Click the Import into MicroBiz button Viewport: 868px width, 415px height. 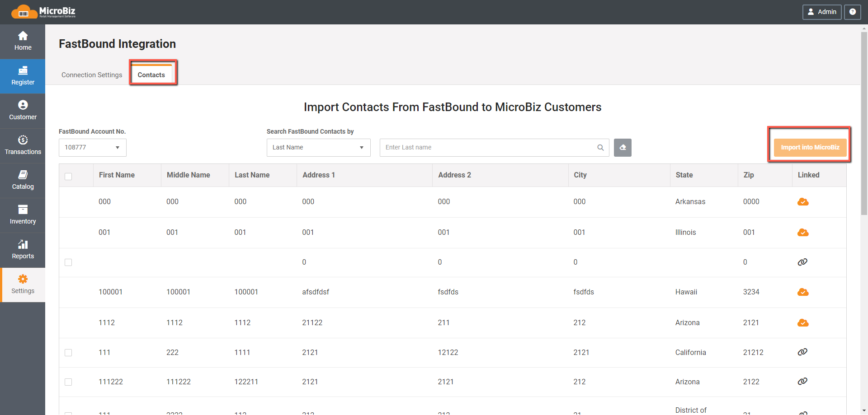pyautogui.click(x=810, y=148)
